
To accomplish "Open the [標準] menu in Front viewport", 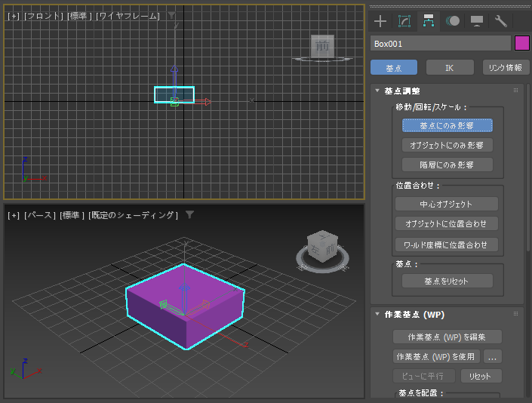I will (80, 16).
